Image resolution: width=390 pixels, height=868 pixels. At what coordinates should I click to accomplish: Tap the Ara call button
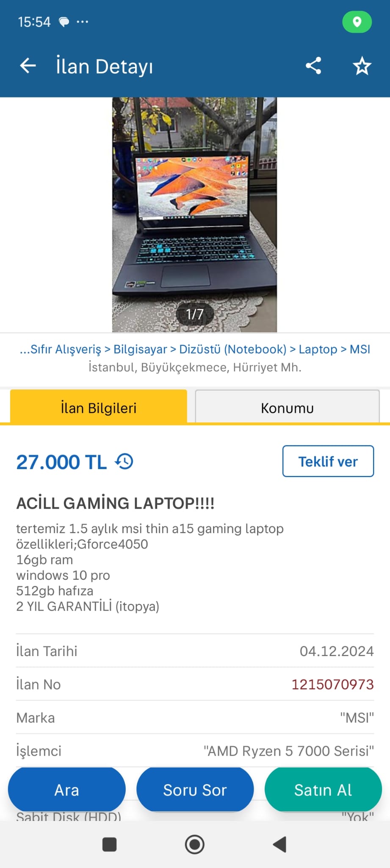pos(67,790)
